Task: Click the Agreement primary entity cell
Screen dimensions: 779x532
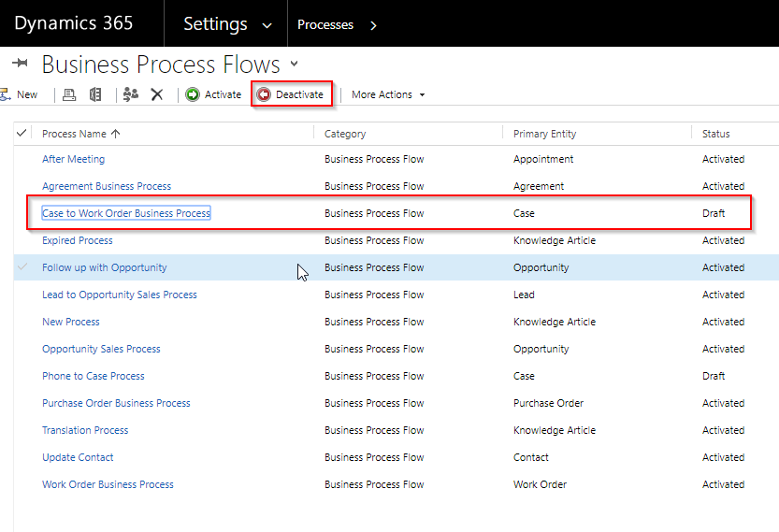Action: (x=539, y=186)
